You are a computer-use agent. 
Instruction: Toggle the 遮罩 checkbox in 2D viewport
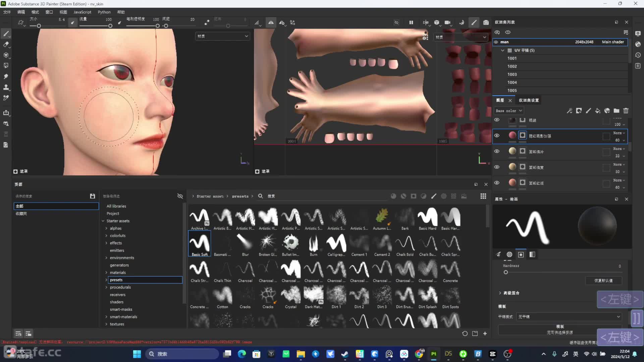click(257, 171)
